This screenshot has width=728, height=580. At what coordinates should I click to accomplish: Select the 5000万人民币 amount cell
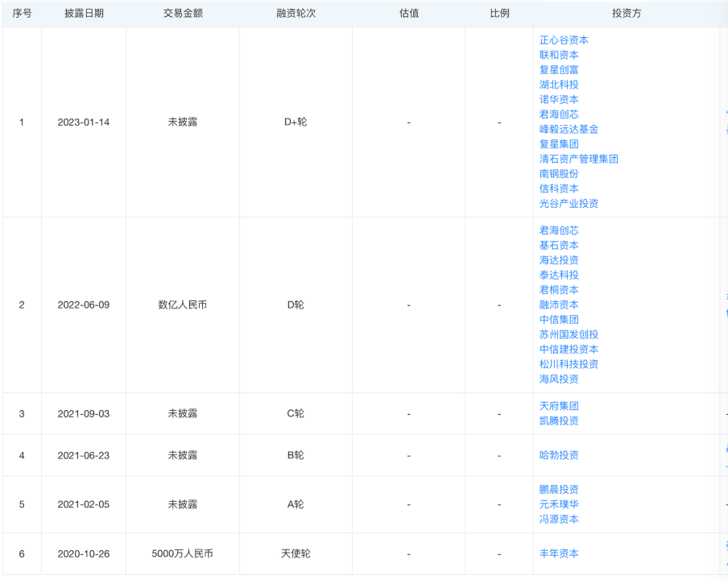coord(183,553)
